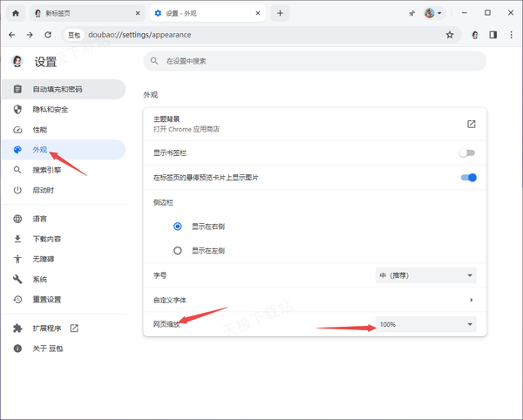Open 扩展程序 link in sidebar

coord(47,329)
